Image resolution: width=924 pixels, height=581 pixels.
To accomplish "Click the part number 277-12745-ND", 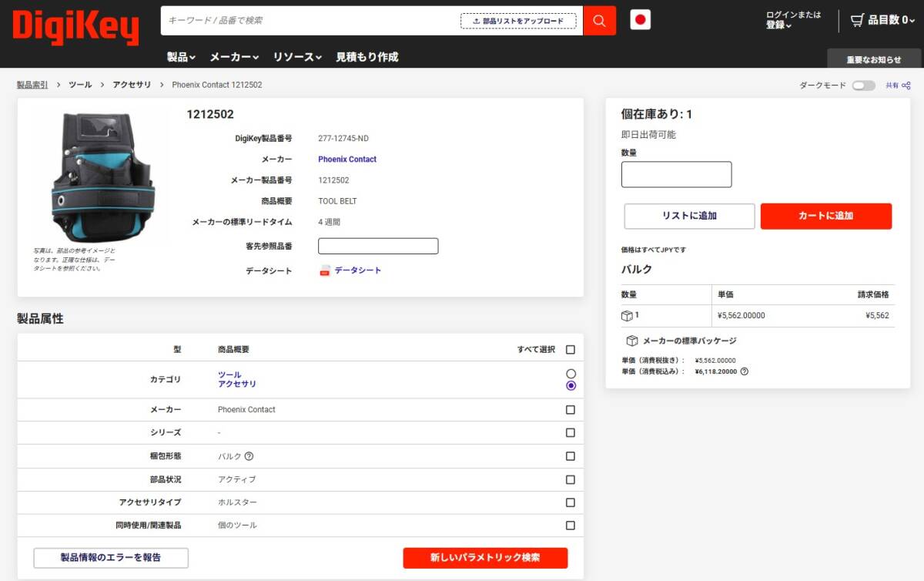I will 343,139.
